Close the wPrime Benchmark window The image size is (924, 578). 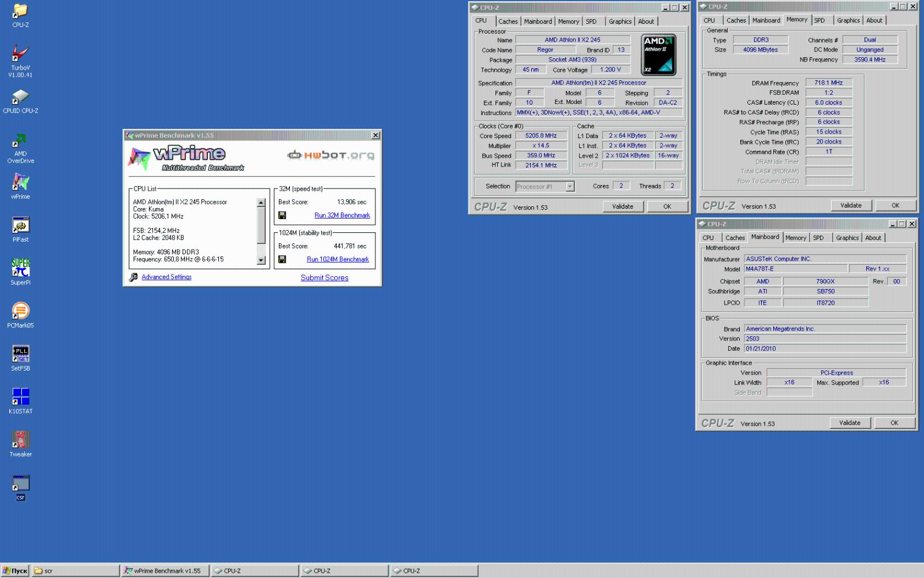click(375, 135)
